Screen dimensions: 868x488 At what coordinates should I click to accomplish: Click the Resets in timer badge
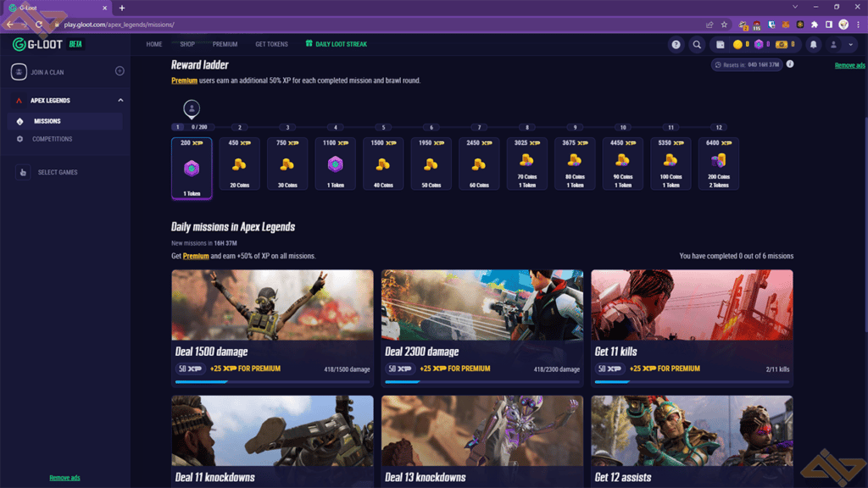point(747,64)
